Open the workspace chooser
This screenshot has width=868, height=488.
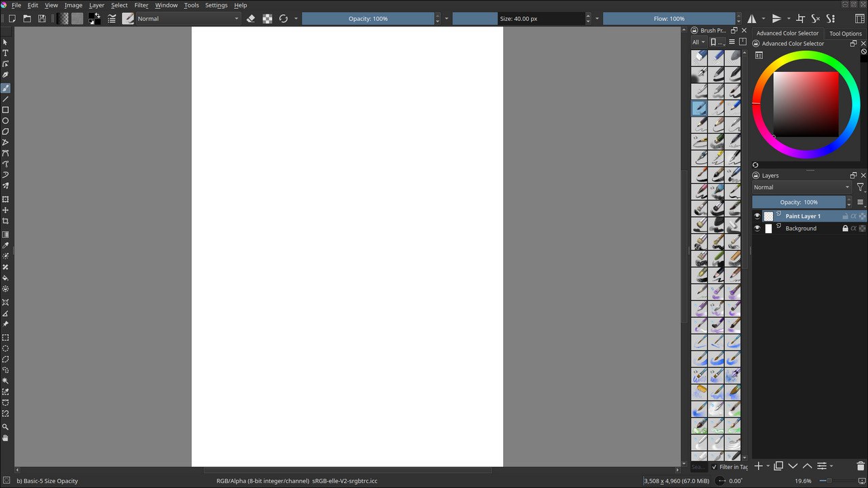pyautogui.click(x=860, y=19)
